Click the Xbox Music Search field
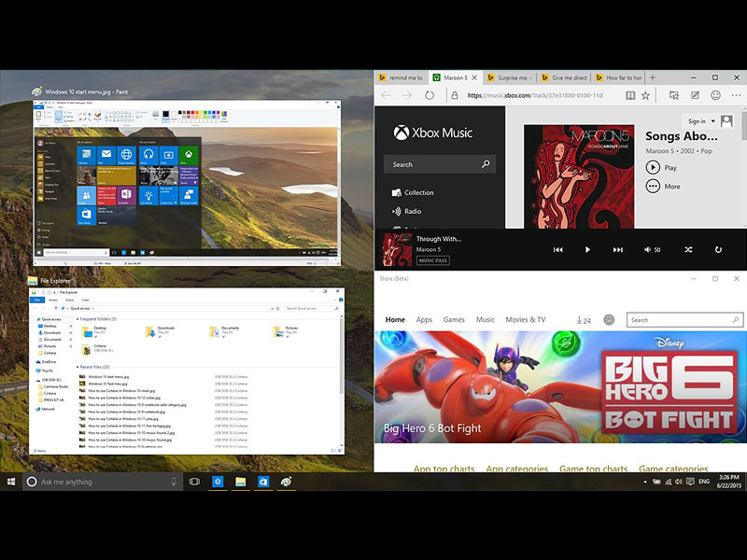 coord(440,164)
